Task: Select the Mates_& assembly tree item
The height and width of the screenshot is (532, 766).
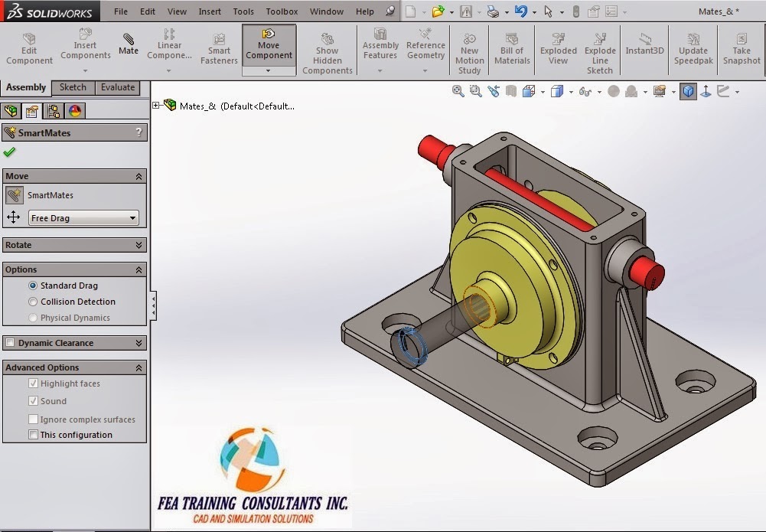Action: [236, 106]
